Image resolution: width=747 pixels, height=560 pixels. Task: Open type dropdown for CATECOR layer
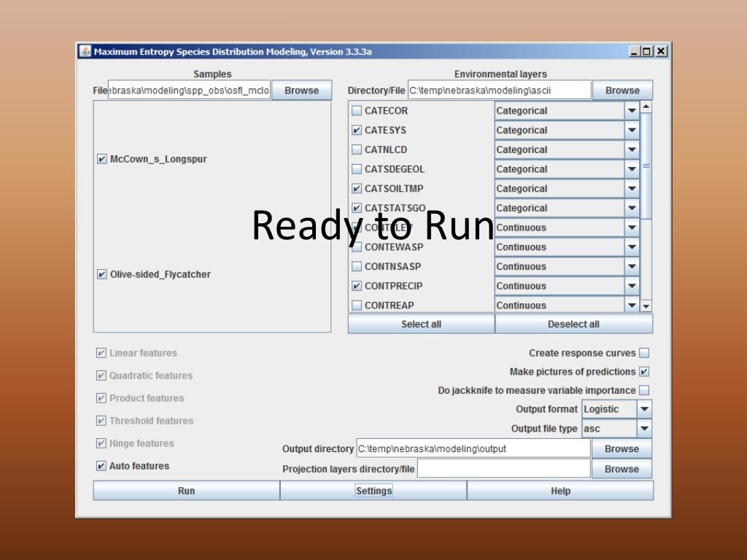tap(632, 111)
